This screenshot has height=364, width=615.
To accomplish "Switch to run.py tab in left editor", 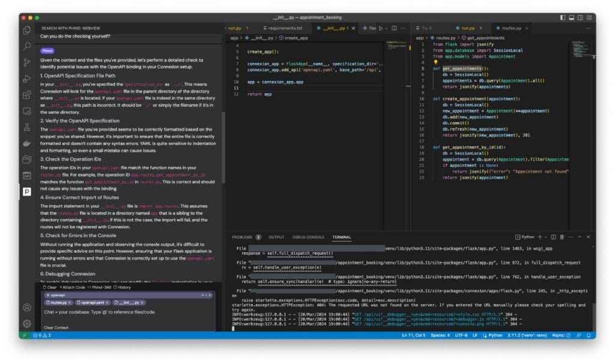I will (x=237, y=28).
